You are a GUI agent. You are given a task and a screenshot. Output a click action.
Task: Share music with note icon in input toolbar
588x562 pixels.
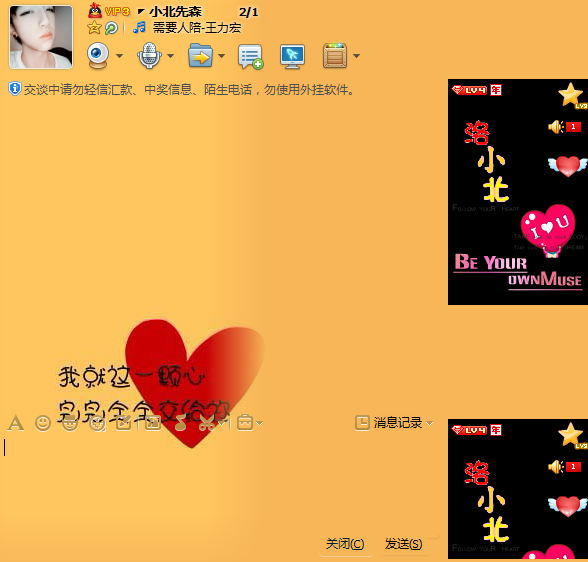(x=180, y=423)
